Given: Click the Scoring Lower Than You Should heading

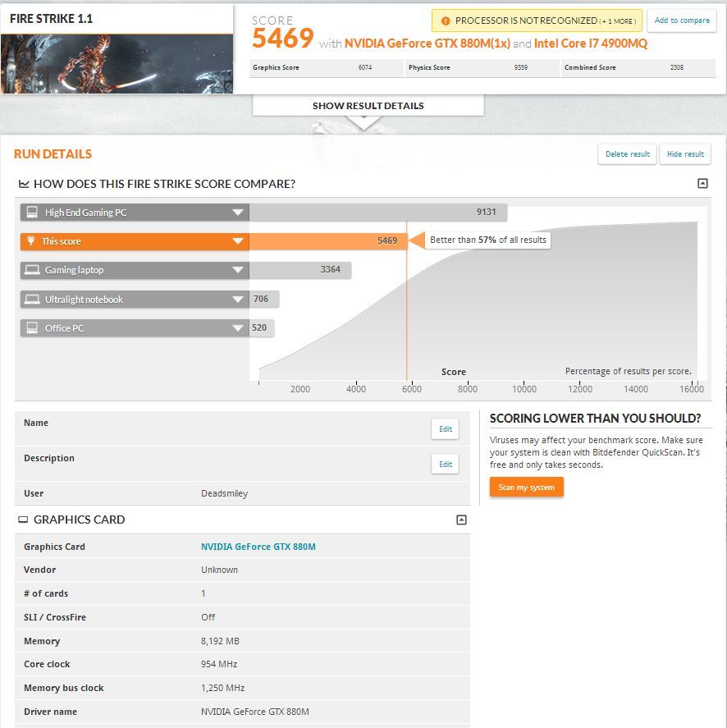Looking at the screenshot, I should (595, 419).
